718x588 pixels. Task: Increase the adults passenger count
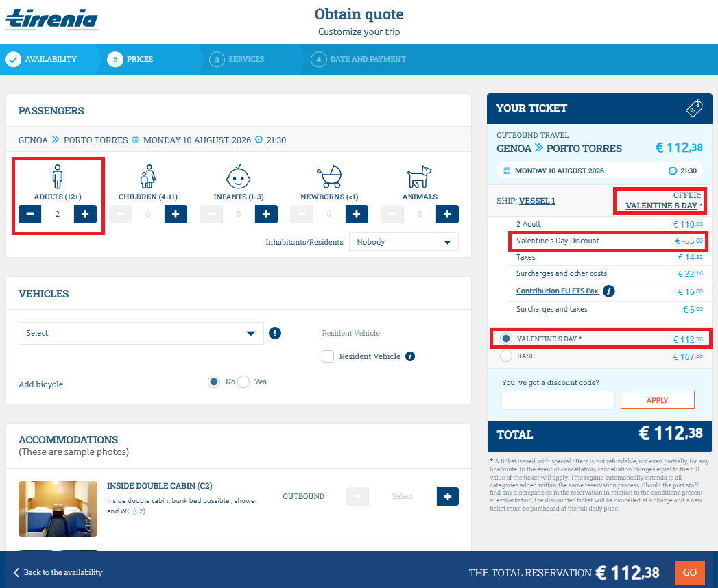click(x=85, y=215)
